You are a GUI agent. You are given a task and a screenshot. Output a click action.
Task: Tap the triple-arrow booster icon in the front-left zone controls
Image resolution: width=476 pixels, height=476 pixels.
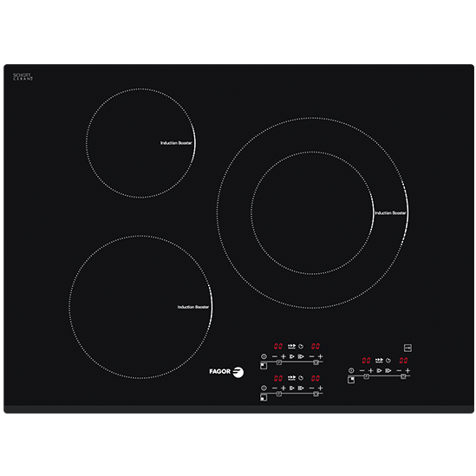point(291,378)
